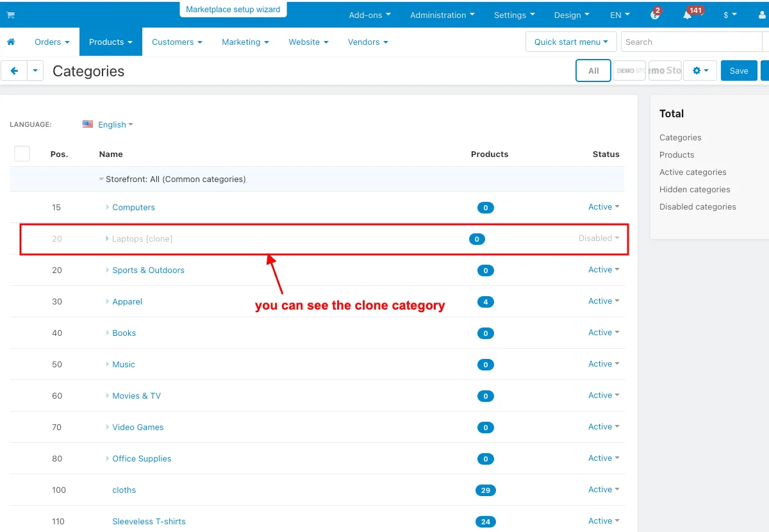The image size is (769, 532).
Task: Open the Add-ons menu
Action: point(370,15)
